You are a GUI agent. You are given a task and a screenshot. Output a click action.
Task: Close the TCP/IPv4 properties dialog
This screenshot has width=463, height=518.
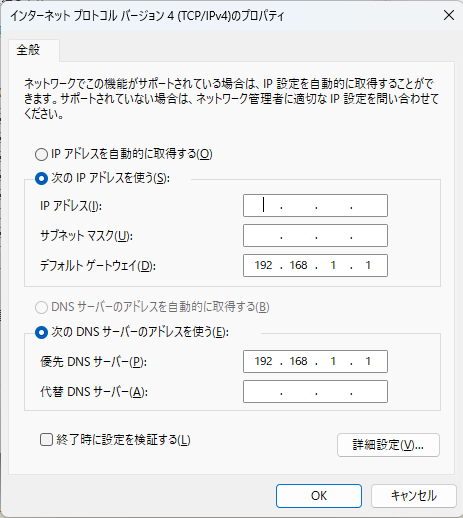[x=449, y=15]
